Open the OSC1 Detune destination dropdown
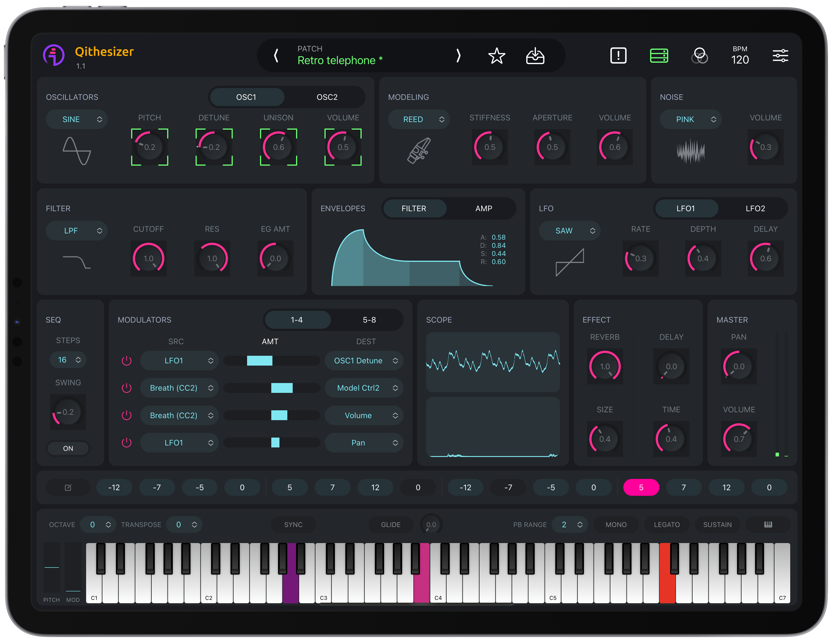The image size is (833, 644). click(364, 361)
